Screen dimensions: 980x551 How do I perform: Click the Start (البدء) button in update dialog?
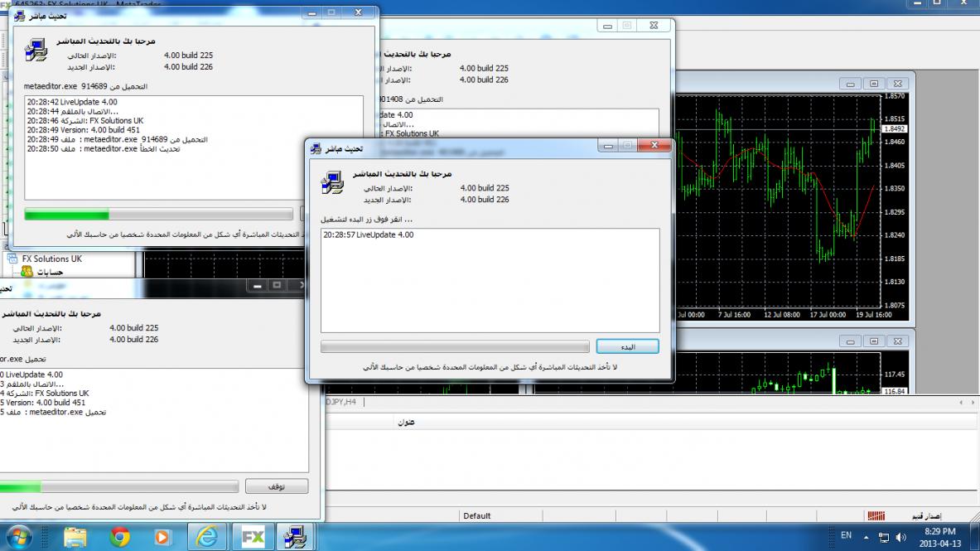[627, 346]
